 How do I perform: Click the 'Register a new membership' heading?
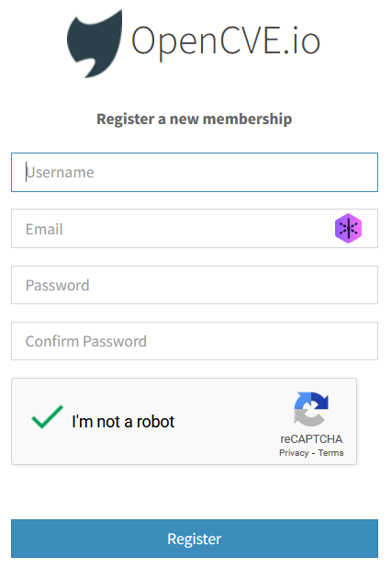pos(195,119)
